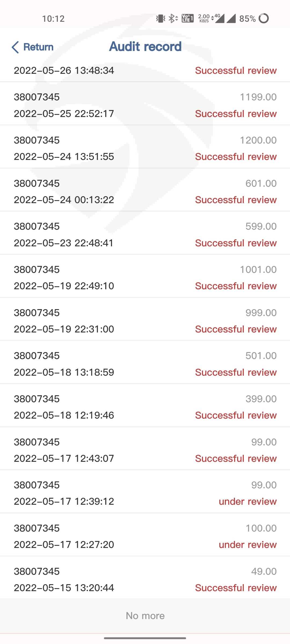Tap the Return text link
Image resolution: width=290 pixels, height=644 pixels.
[x=38, y=47]
